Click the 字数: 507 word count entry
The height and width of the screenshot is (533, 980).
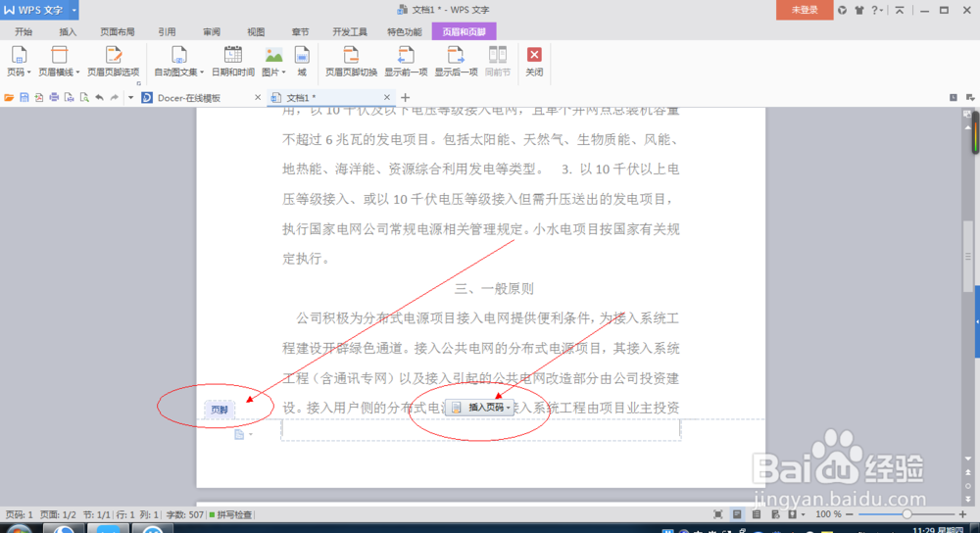pyautogui.click(x=185, y=515)
